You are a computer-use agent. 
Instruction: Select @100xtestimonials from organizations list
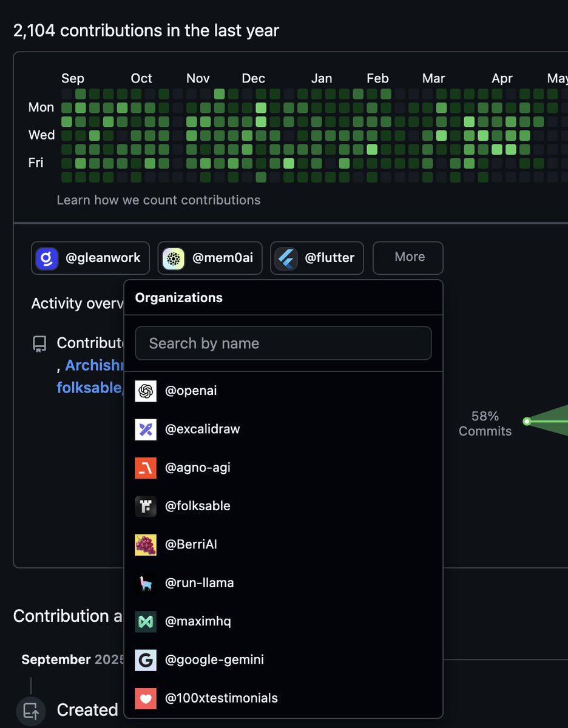283,698
